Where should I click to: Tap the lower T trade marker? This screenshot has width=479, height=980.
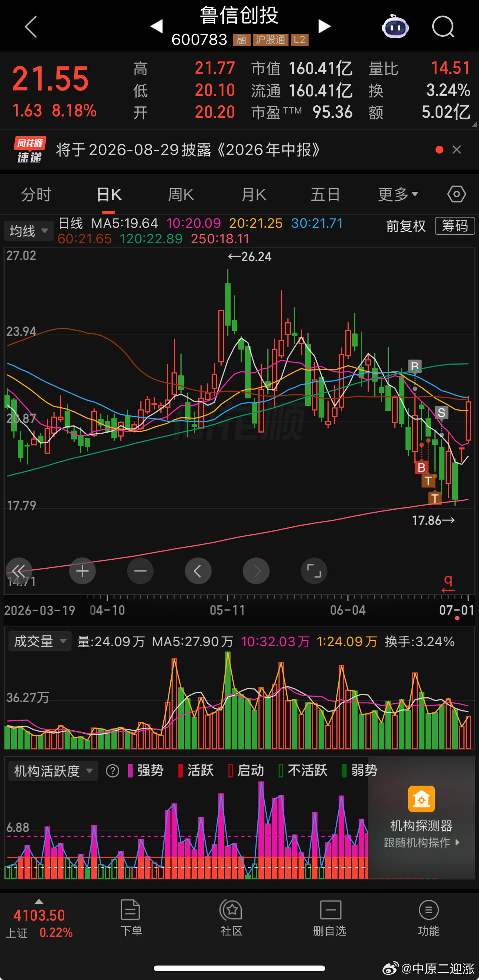435,498
